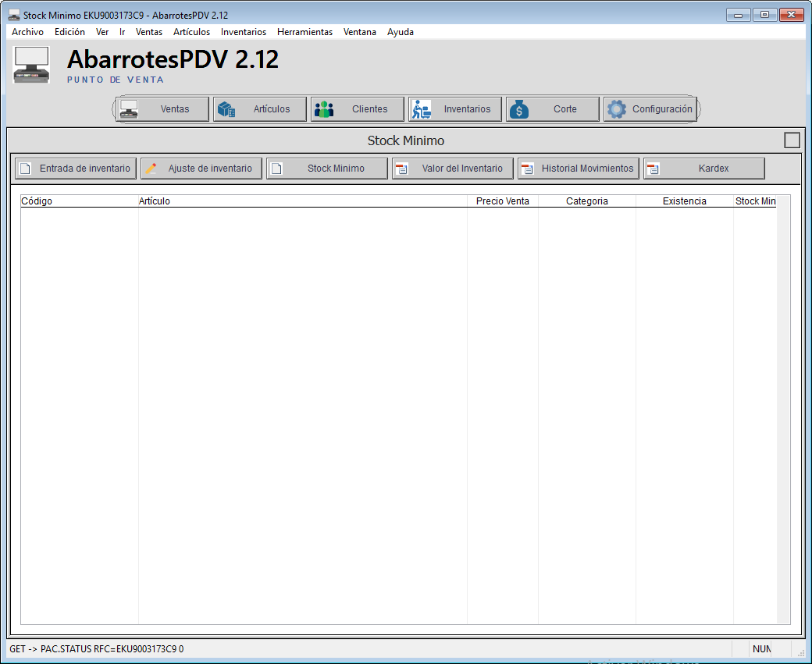This screenshot has height=664, width=812.
Task: Click the Configuración gear icon
Action: click(x=616, y=109)
